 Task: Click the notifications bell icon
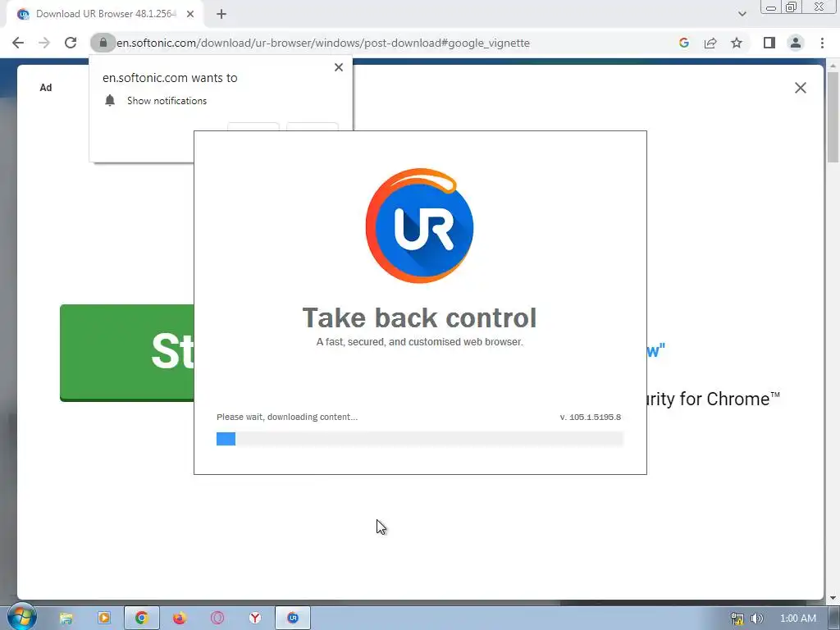(110, 101)
